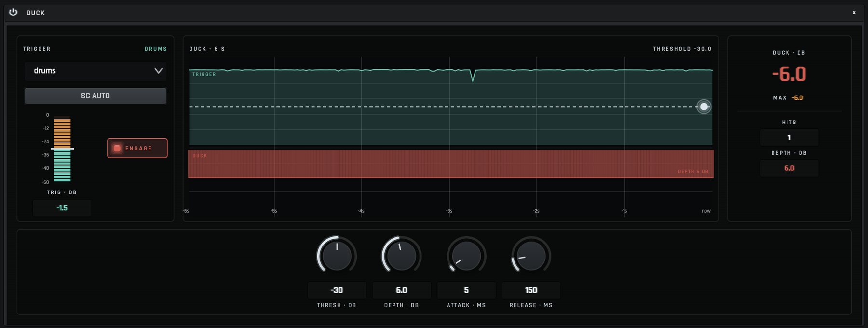Click the dropdown chevron next to drums
Screen dimensions: 868x328
(158, 71)
